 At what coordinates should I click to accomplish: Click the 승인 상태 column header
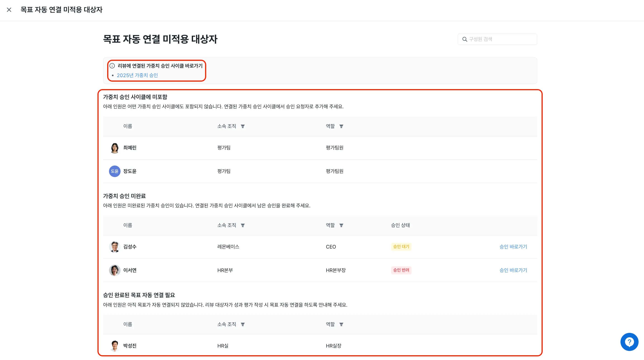[400, 225]
